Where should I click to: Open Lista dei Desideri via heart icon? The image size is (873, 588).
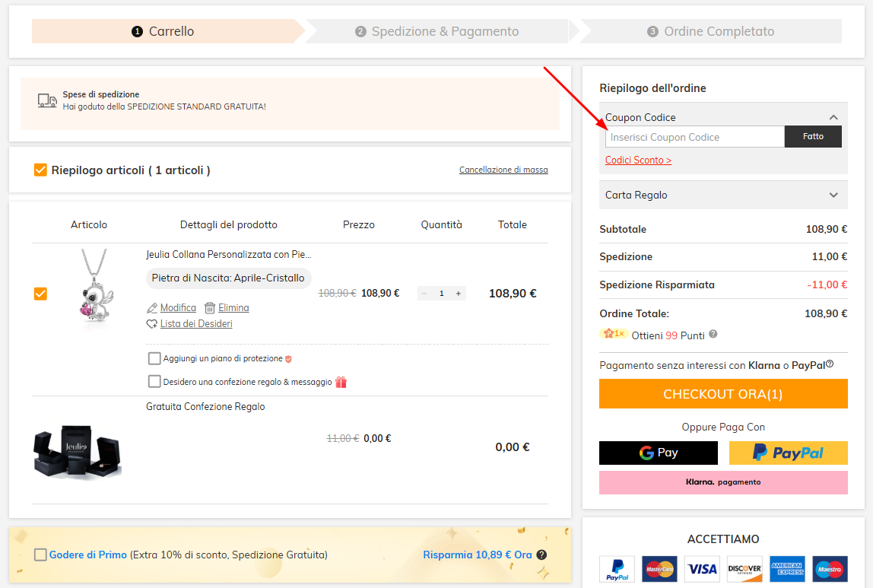[151, 323]
